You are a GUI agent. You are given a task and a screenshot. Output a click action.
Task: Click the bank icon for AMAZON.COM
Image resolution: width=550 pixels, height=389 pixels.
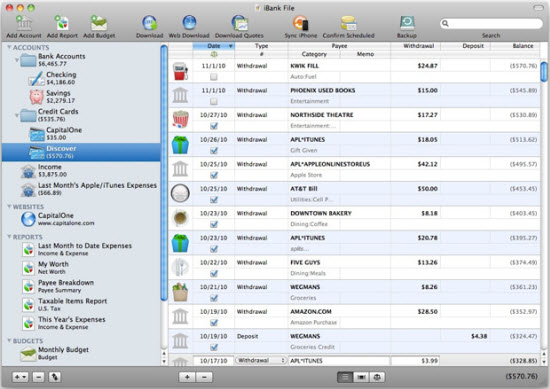click(x=180, y=316)
